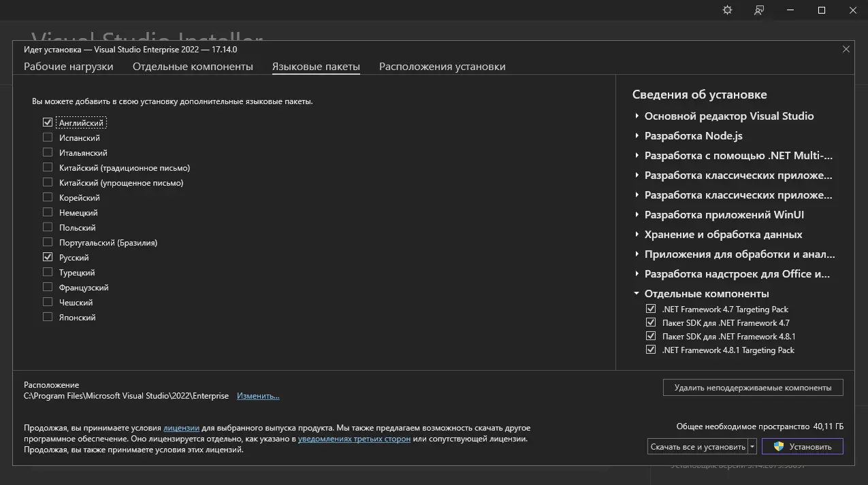This screenshot has height=485, width=868.
Task: Uncheck the English language pack
Action: [x=48, y=123]
